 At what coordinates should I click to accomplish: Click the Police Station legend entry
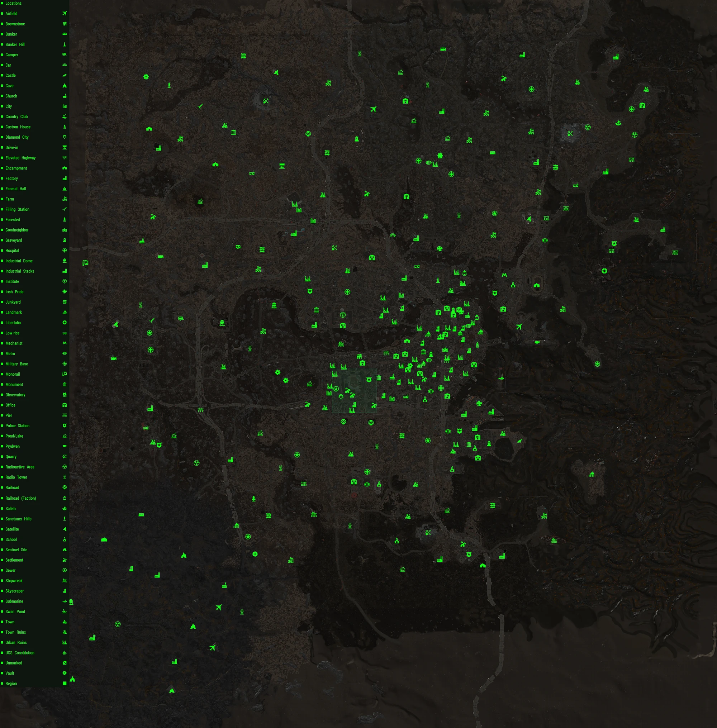tap(17, 425)
